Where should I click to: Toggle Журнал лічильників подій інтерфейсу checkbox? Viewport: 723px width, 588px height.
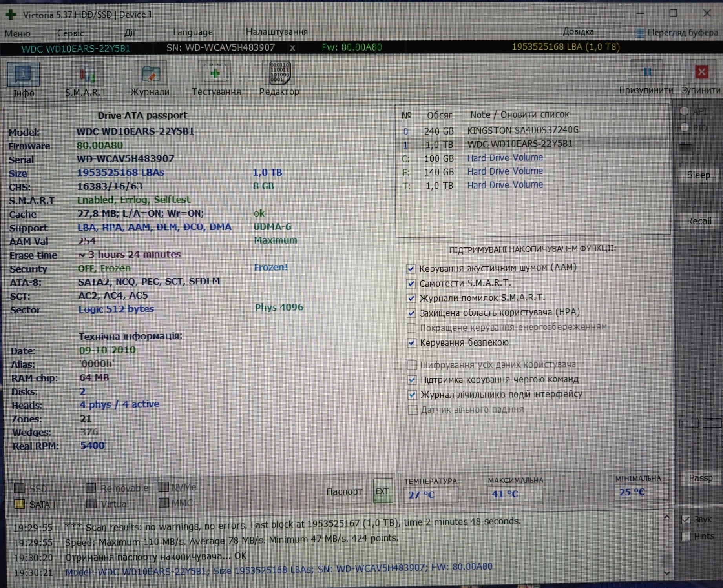[x=412, y=395]
